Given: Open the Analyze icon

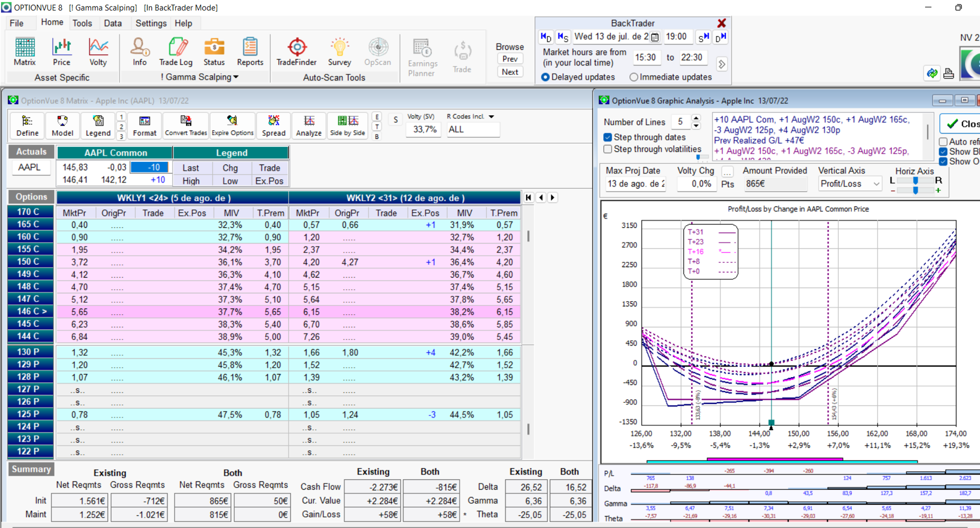Looking at the screenshot, I should point(309,125).
